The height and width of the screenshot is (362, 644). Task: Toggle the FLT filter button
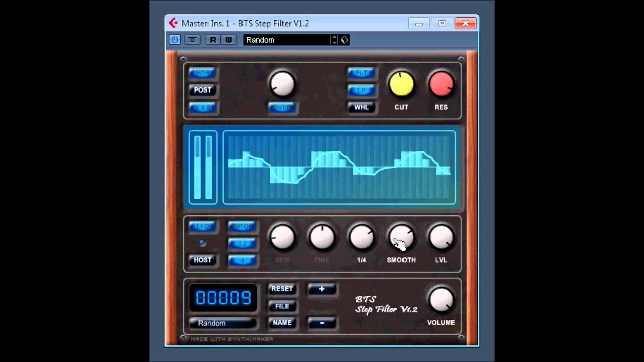pyautogui.click(x=362, y=73)
